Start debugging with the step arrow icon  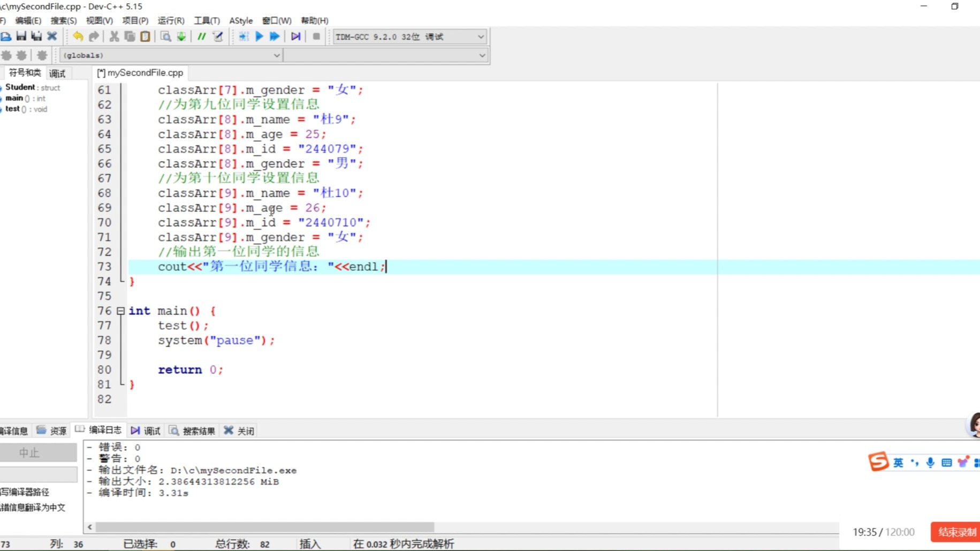tap(295, 36)
